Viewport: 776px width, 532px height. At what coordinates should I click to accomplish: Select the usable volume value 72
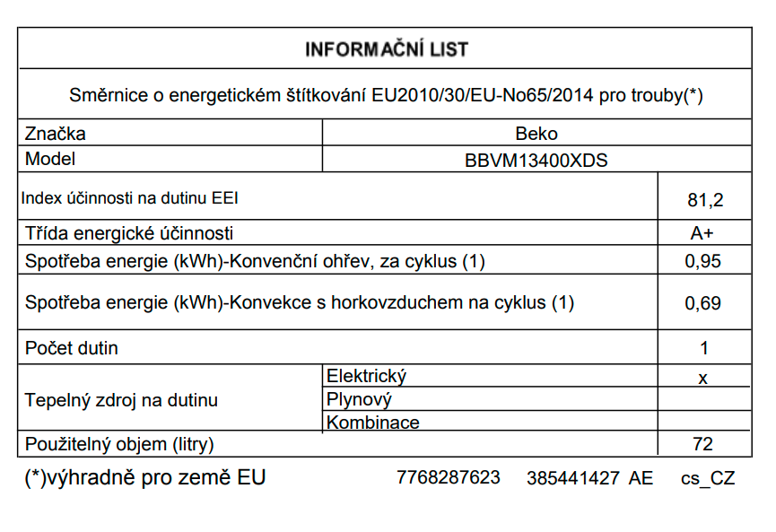tap(703, 444)
